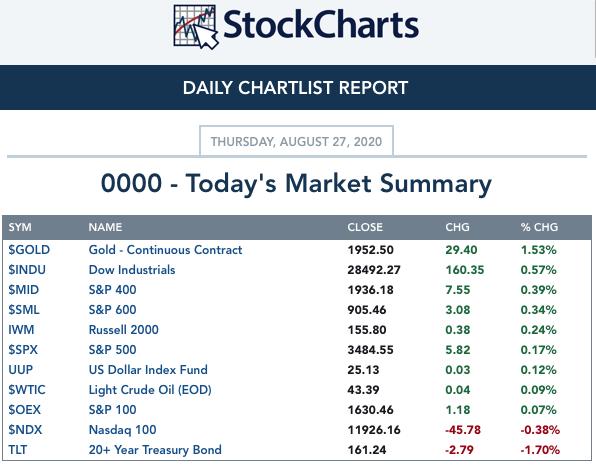
Task: Click the StockCharts logo icon
Action: coord(196,27)
